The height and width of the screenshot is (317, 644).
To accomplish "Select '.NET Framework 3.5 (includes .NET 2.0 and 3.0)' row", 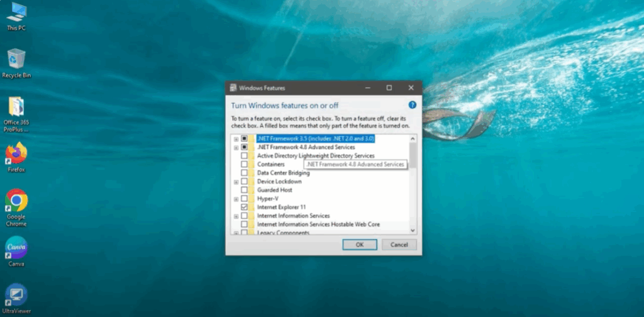I will [316, 138].
